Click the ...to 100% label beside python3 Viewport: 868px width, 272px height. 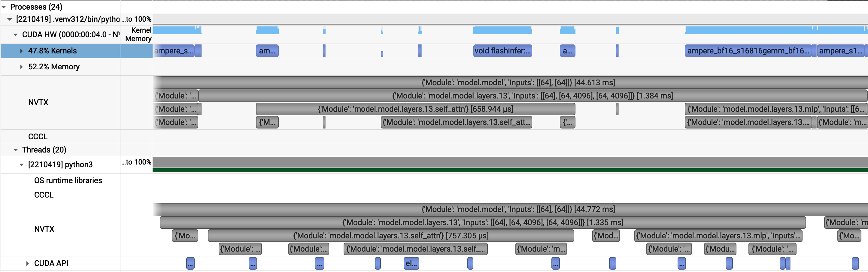coord(136,162)
